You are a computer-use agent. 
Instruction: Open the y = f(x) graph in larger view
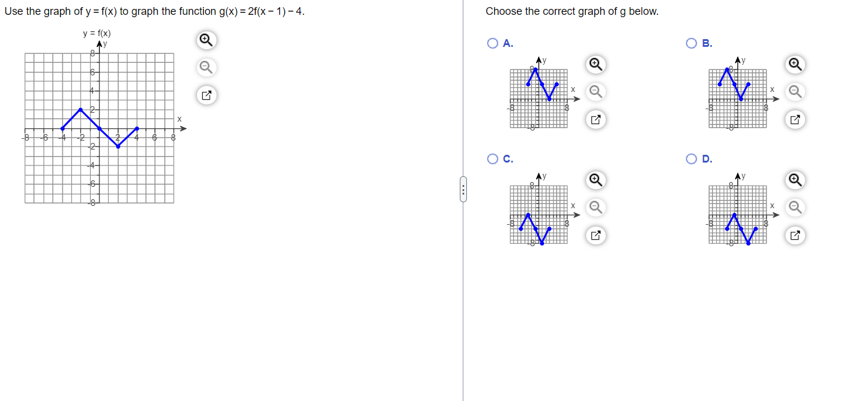tap(206, 95)
